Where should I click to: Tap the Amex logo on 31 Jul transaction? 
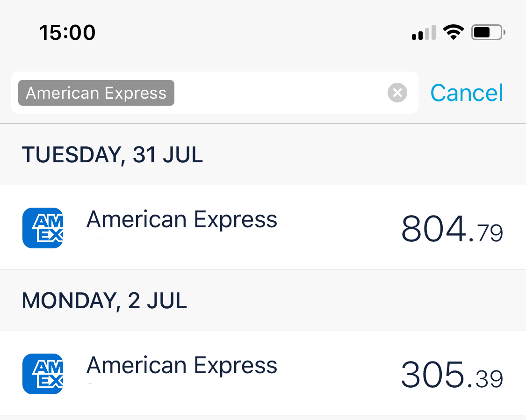click(x=43, y=228)
